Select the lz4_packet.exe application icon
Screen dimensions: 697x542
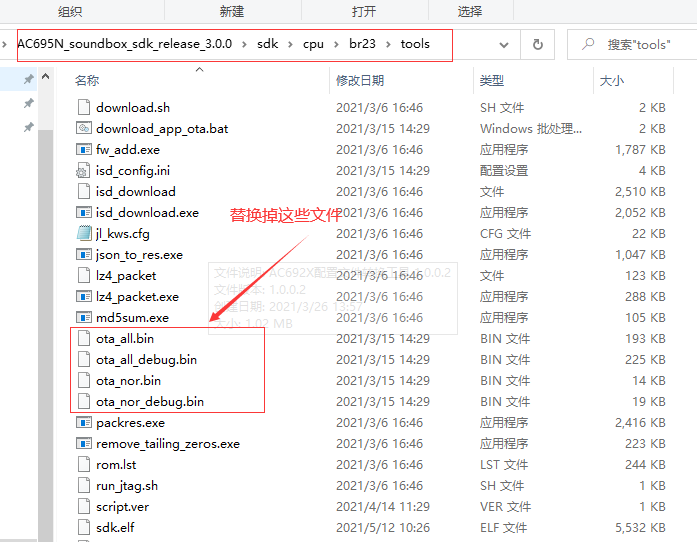click(84, 297)
